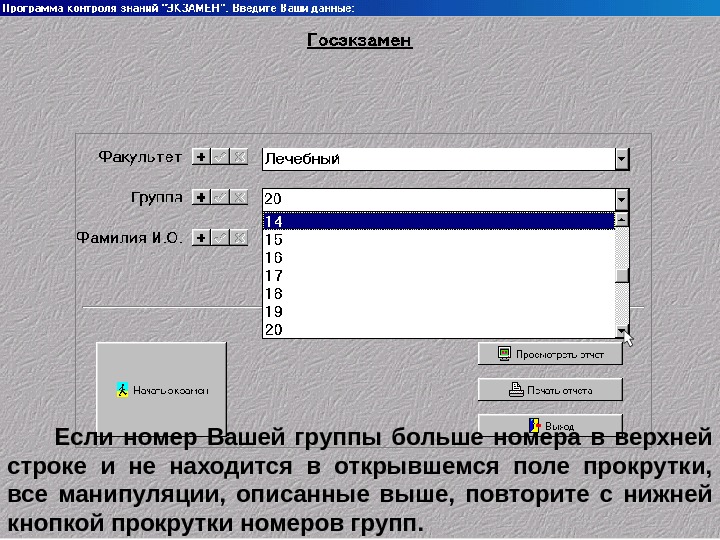720x540 pixels.
Task: Click the group list scrollbar thumb
Action: point(622,276)
